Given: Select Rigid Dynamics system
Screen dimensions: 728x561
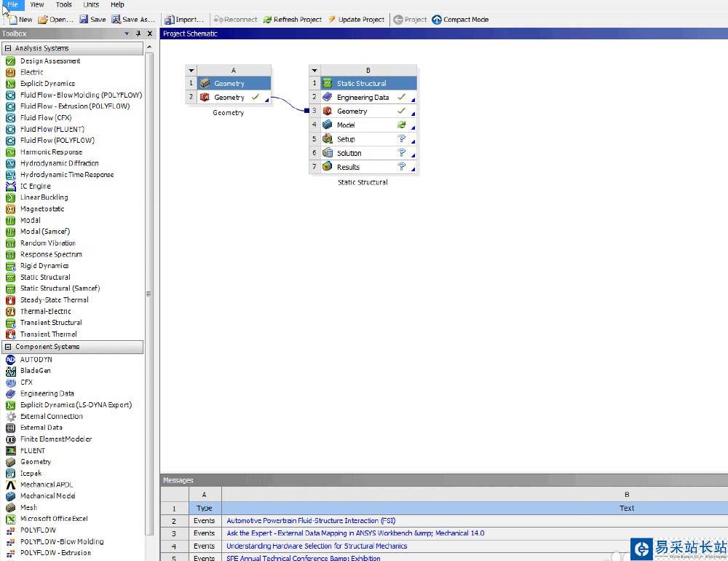Looking at the screenshot, I should [37, 266].
